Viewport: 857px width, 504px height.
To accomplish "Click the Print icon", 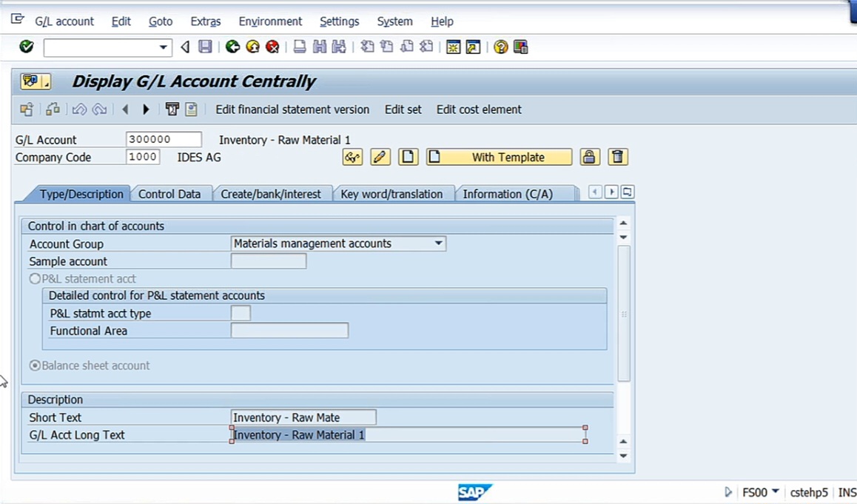I will (300, 47).
